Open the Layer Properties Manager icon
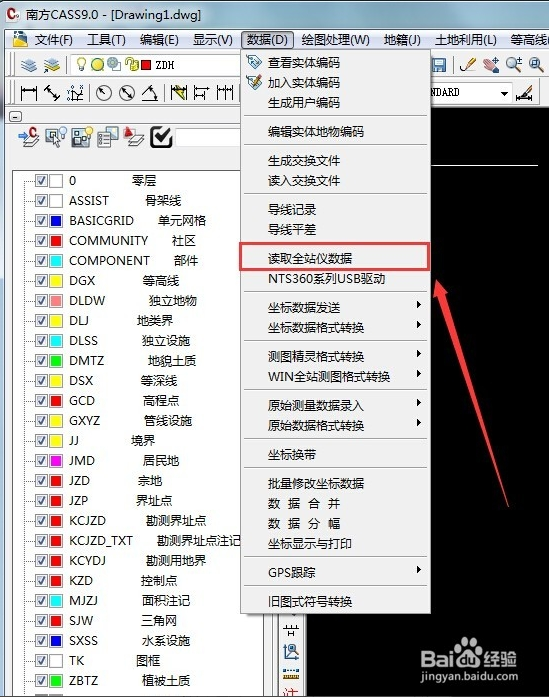The height and width of the screenshot is (697, 549). click(x=29, y=65)
